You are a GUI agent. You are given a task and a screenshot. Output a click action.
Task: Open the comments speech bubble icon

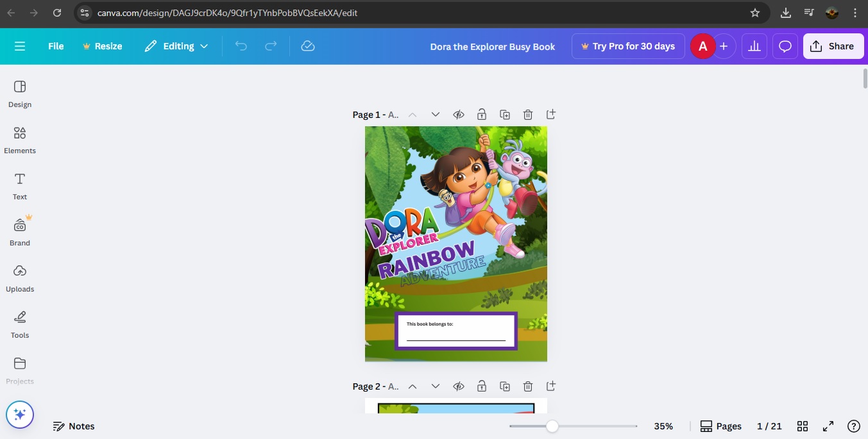coord(785,46)
